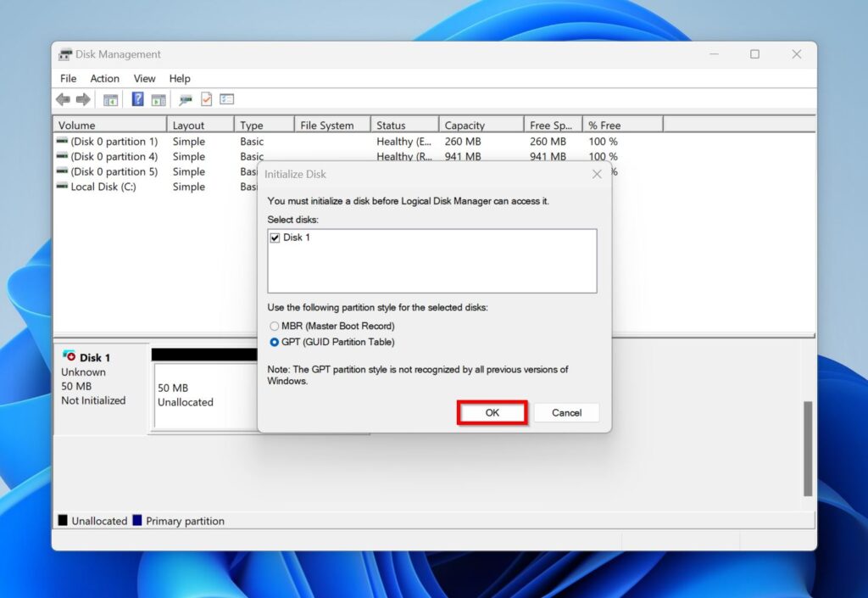Select GPT (GUID Partition Table) option
868x598 pixels.
(x=274, y=343)
